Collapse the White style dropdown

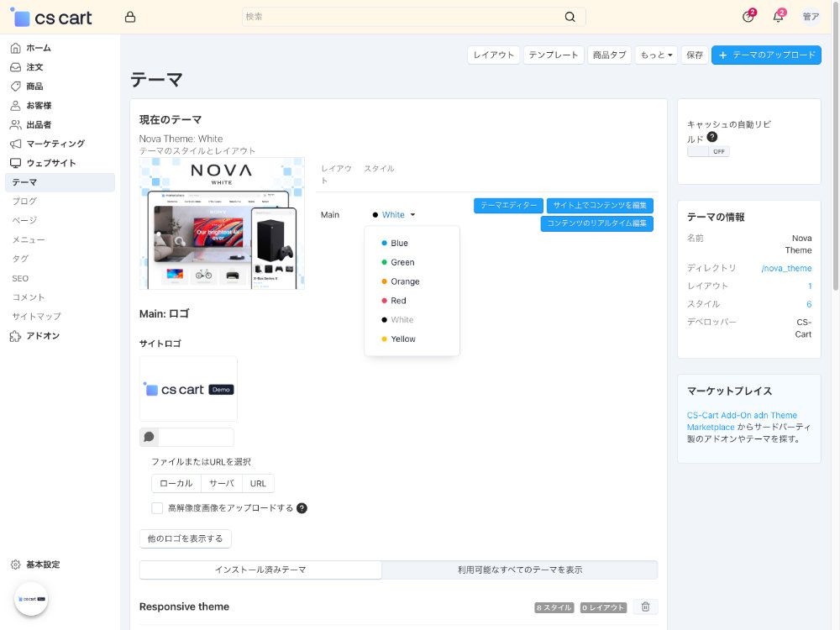393,215
